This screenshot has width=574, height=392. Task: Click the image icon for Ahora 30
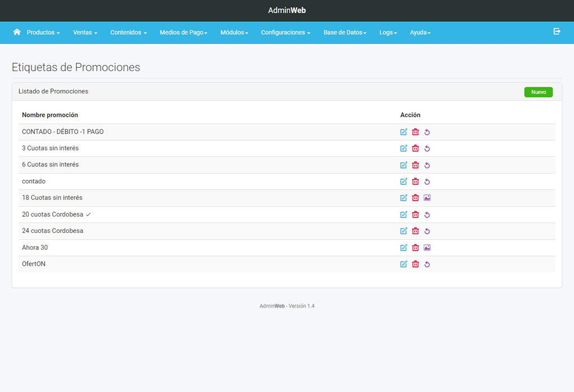(427, 248)
